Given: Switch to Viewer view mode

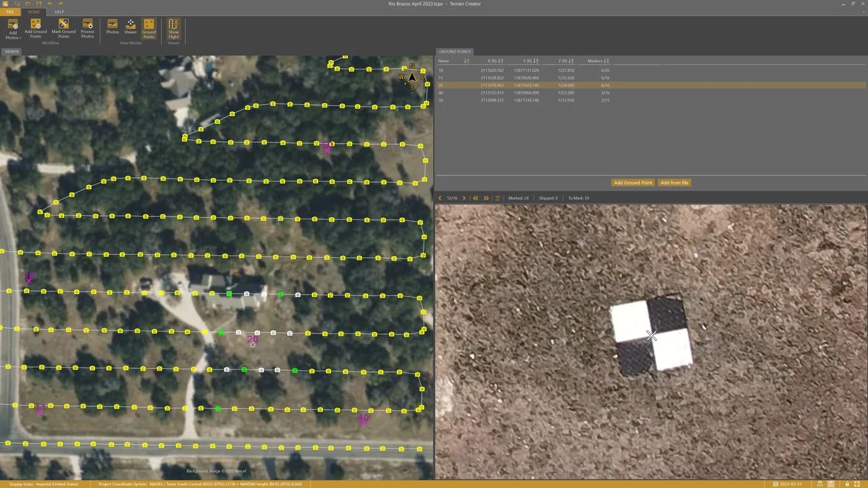Looking at the screenshot, I should click(130, 27).
